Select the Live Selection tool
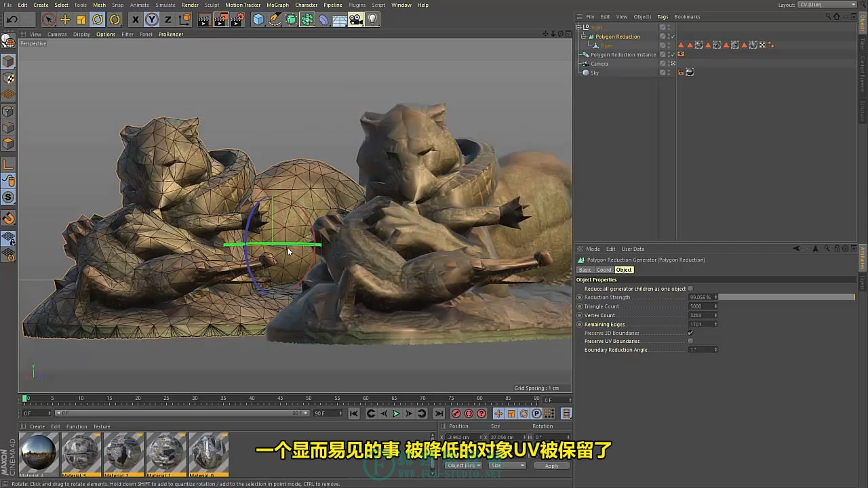Viewport: 868px width, 488px height. [48, 20]
